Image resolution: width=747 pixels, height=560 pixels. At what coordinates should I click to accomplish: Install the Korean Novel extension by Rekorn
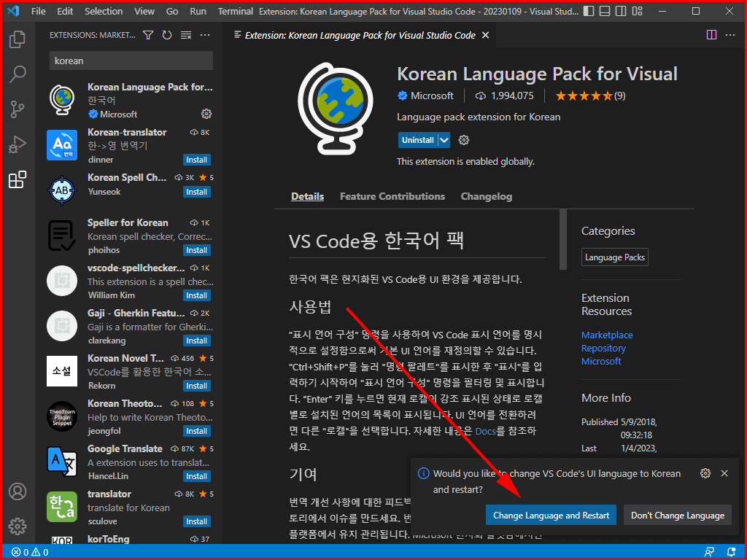[x=197, y=386]
